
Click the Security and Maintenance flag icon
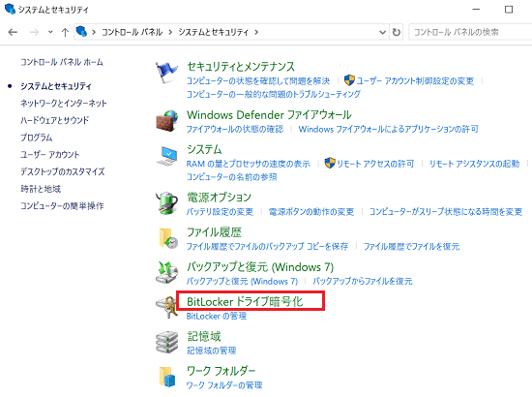coord(166,73)
